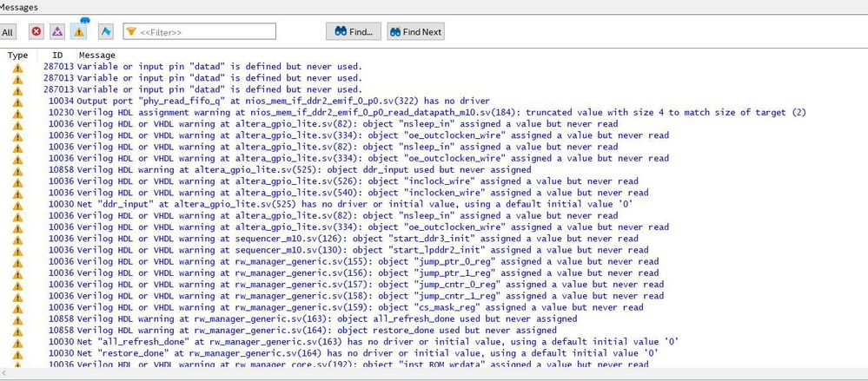868x381 pixels.
Task: Open the Find... dialog
Action: pyautogui.click(x=353, y=31)
